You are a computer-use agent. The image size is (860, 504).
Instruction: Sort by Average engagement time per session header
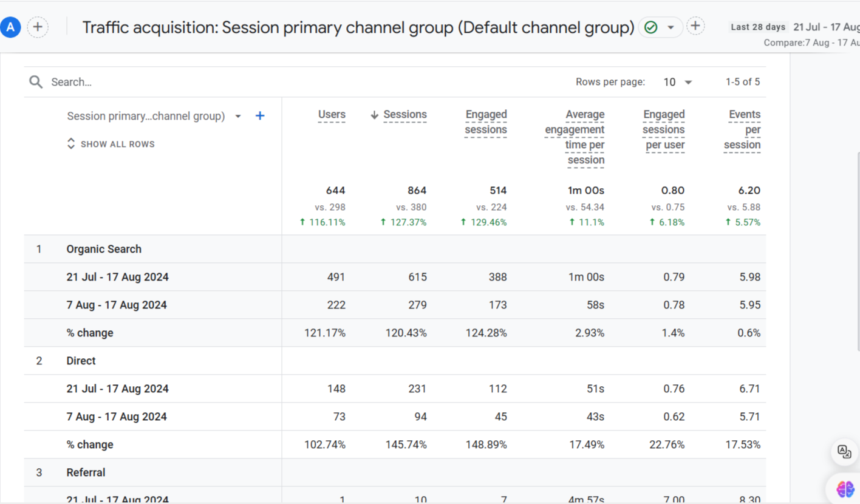point(575,137)
